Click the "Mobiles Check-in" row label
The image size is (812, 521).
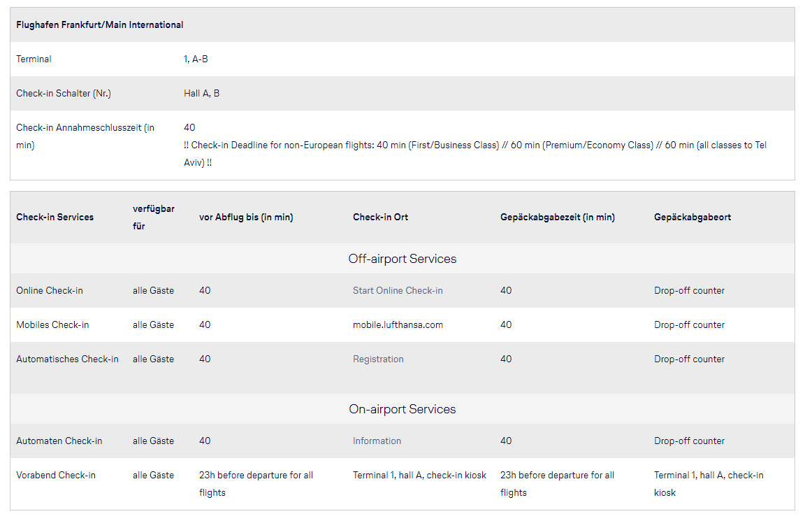[x=52, y=324]
